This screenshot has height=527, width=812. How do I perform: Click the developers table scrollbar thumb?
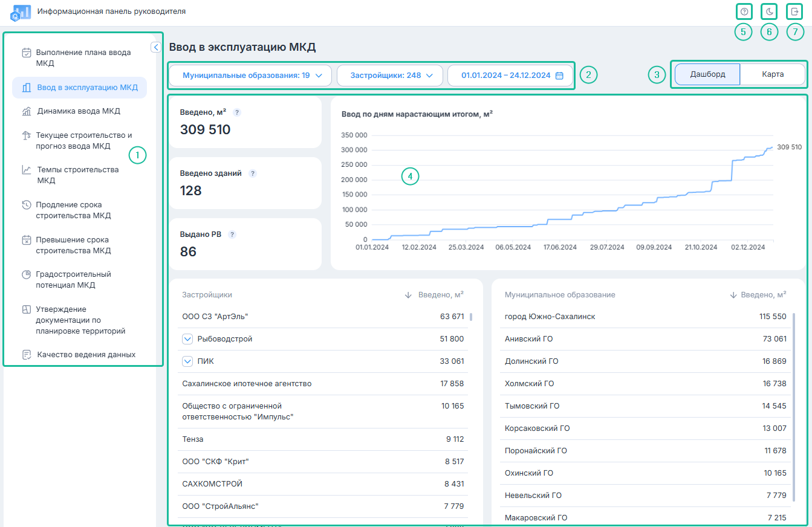[x=471, y=316]
